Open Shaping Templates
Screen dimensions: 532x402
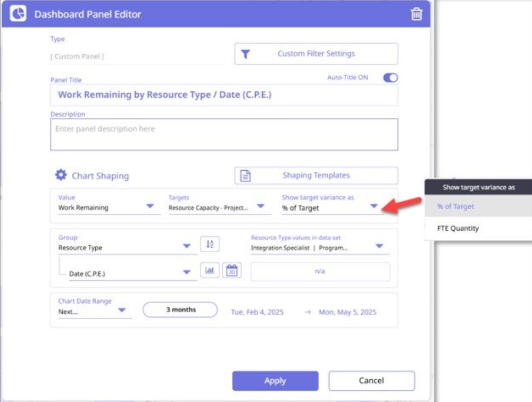click(x=316, y=175)
